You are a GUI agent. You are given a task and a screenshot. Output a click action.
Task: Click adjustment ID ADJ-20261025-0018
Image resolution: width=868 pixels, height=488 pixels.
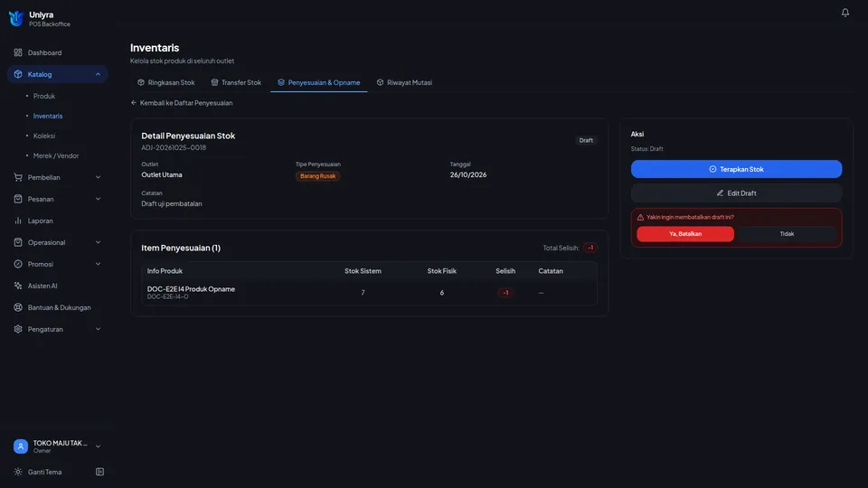coord(174,147)
